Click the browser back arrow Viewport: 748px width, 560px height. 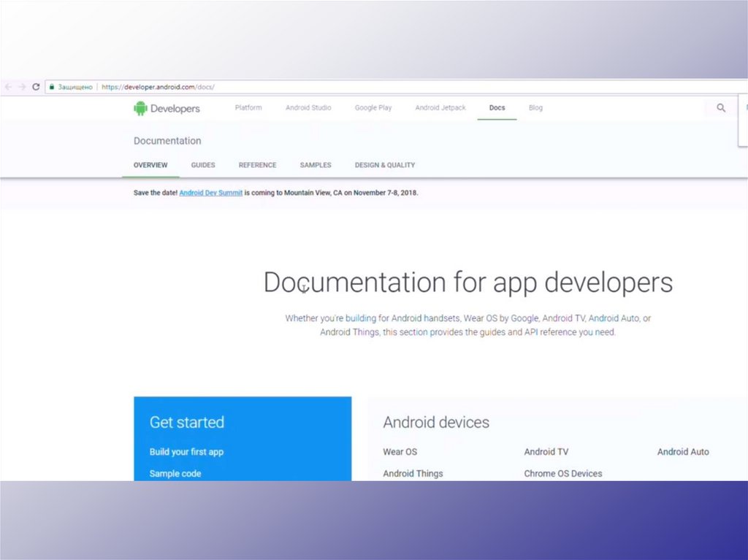pos(8,87)
